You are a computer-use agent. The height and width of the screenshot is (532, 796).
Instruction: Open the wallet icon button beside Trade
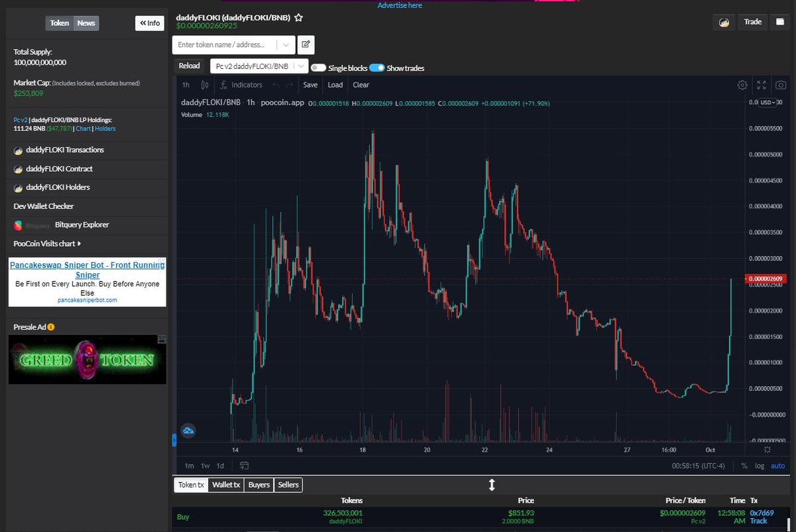[780, 22]
